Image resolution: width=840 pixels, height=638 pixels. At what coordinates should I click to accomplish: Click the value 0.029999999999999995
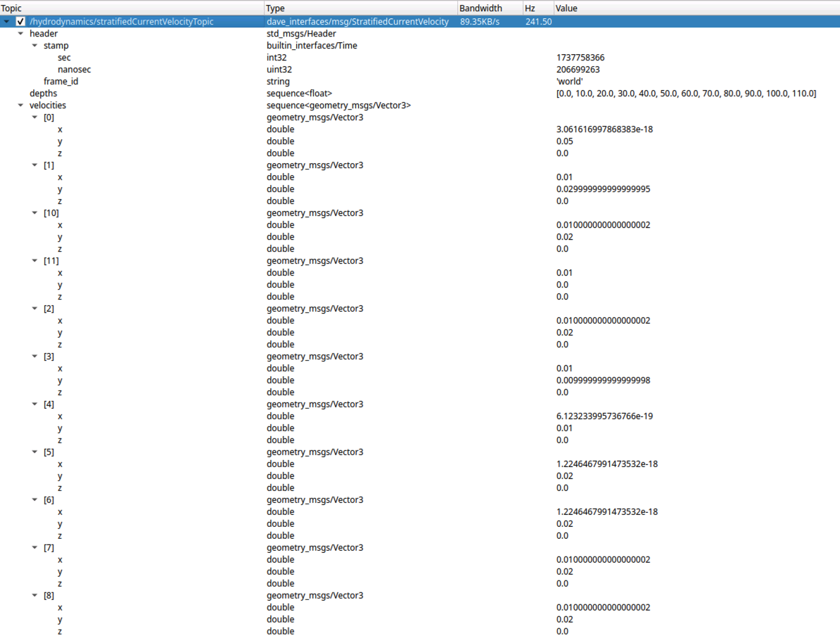(x=603, y=189)
